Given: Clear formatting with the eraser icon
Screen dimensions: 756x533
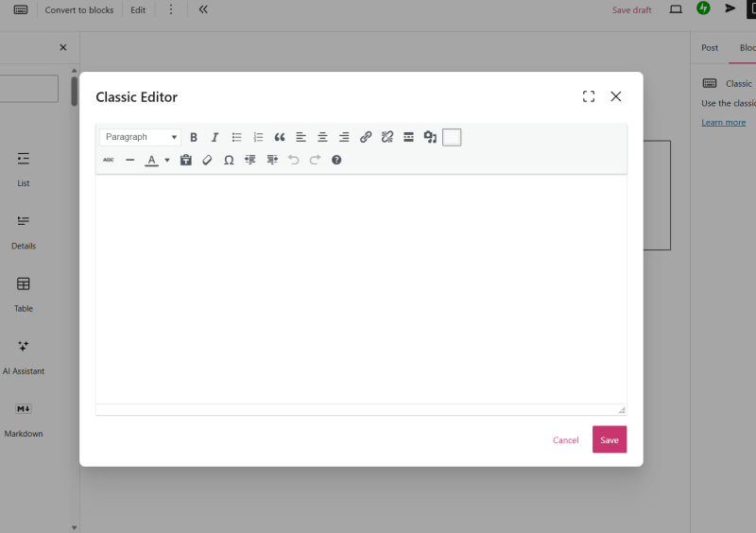Looking at the screenshot, I should tap(207, 160).
